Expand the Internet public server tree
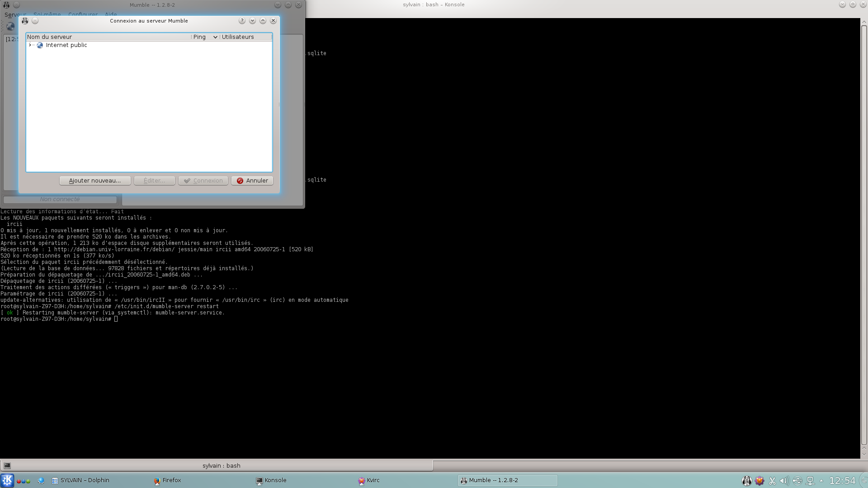The width and height of the screenshot is (868, 488). tap(30, 45)
